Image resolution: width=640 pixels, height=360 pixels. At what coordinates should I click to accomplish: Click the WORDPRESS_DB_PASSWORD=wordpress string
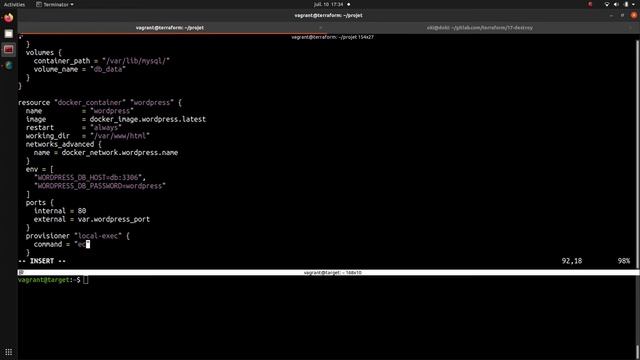point(100,186)
